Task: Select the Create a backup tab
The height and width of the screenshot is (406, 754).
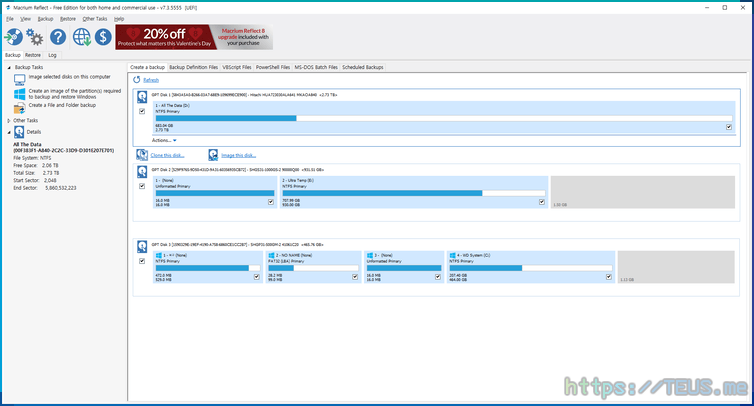Action: pyautogui.click(x=147, y=67)
